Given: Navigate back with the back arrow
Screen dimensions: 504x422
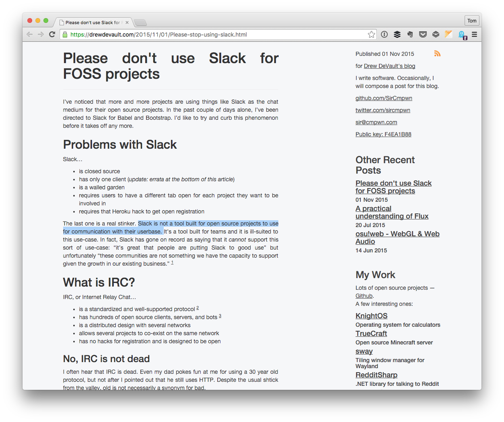Looking at the screenshot, I should point(29,34).
